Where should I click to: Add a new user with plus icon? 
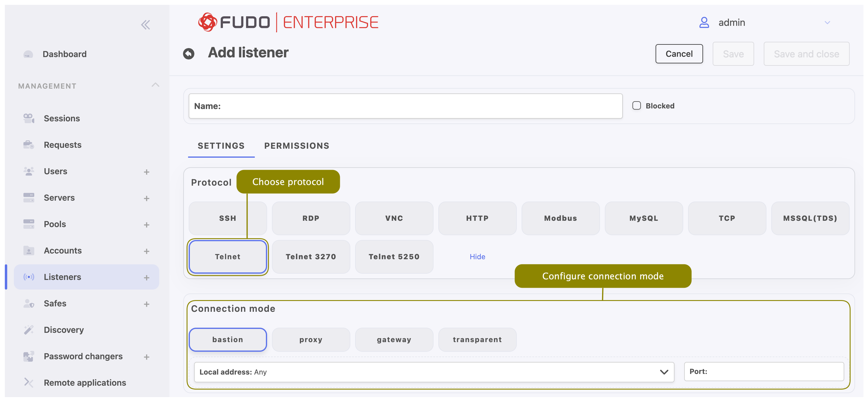coord(146,172)
